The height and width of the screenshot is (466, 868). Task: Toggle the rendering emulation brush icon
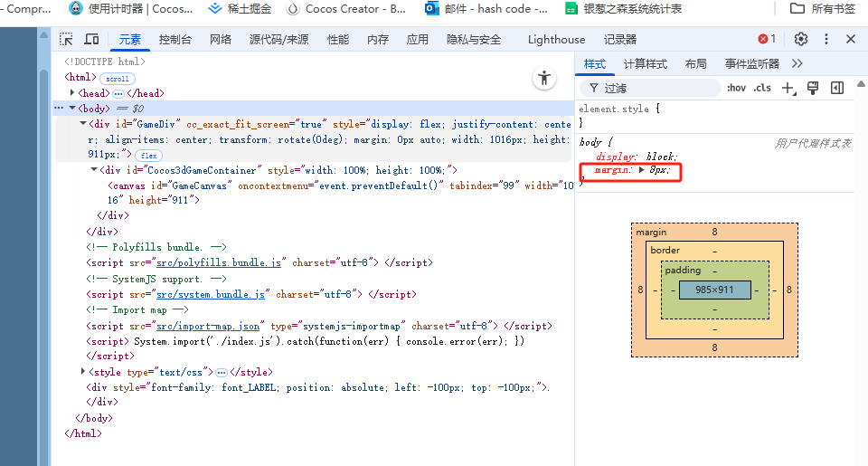[x=813, y=88]
